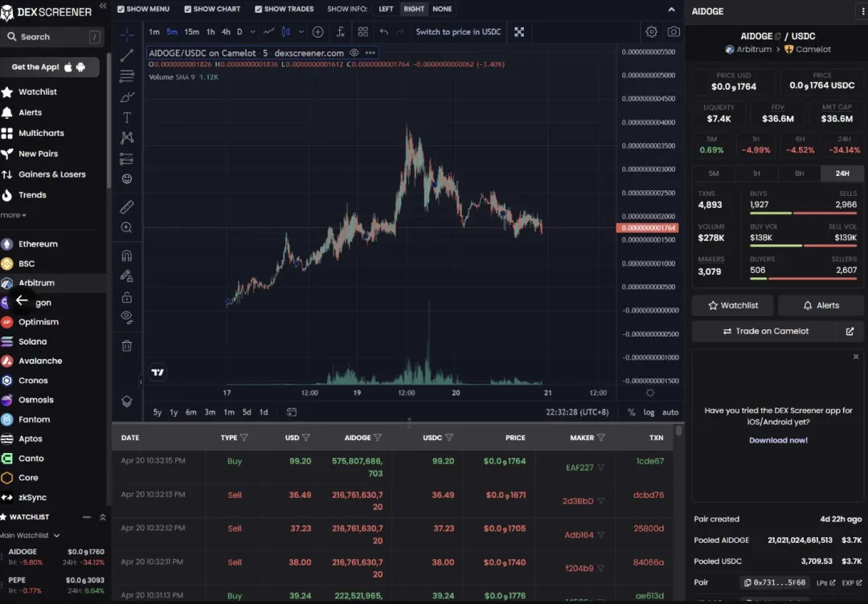
Task: Filter trades by USD column
Action: click(x=306, y=438)
